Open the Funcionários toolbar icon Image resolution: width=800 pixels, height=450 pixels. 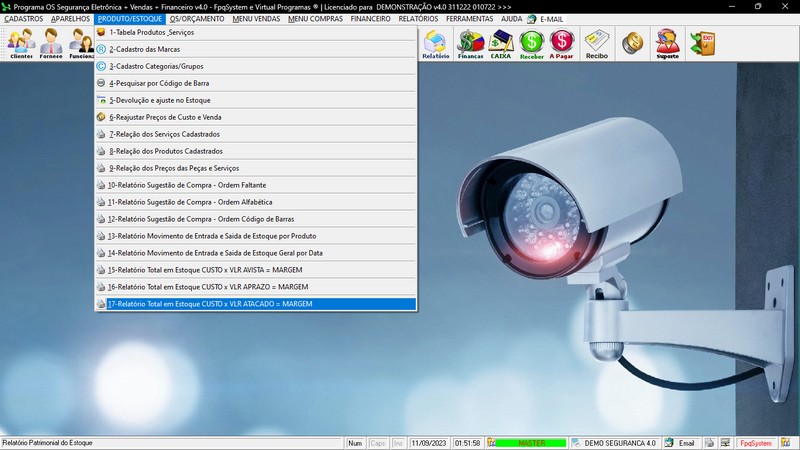pos(81,43)
